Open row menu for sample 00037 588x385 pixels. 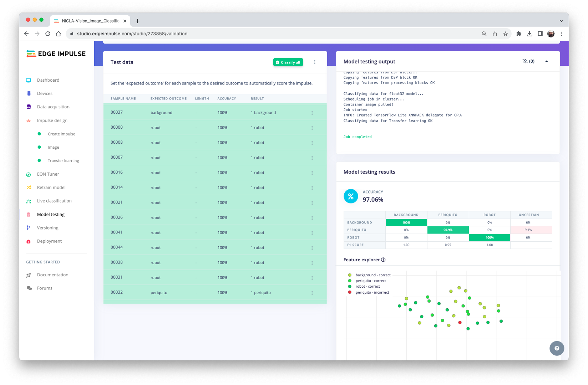pyautogui.click(x=312, y=113)
